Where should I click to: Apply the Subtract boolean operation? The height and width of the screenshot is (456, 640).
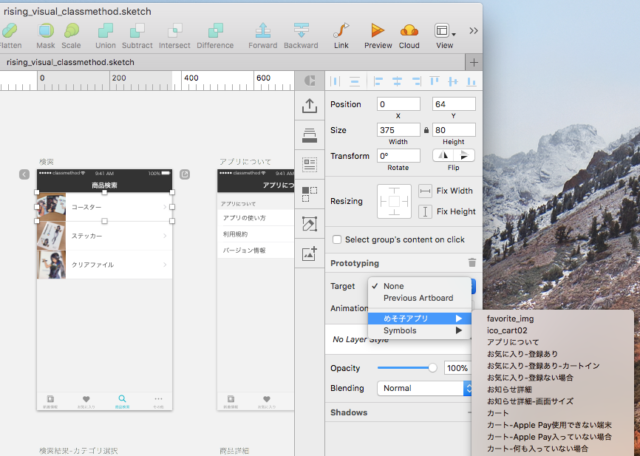point(137,31)
